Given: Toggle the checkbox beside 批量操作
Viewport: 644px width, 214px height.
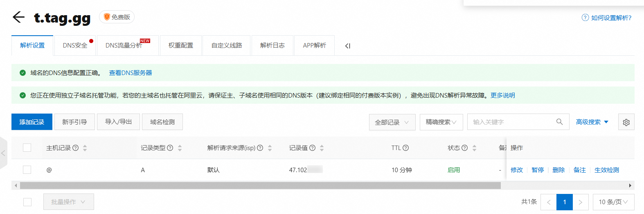Looking at the screenshot, I should (27, 202).
